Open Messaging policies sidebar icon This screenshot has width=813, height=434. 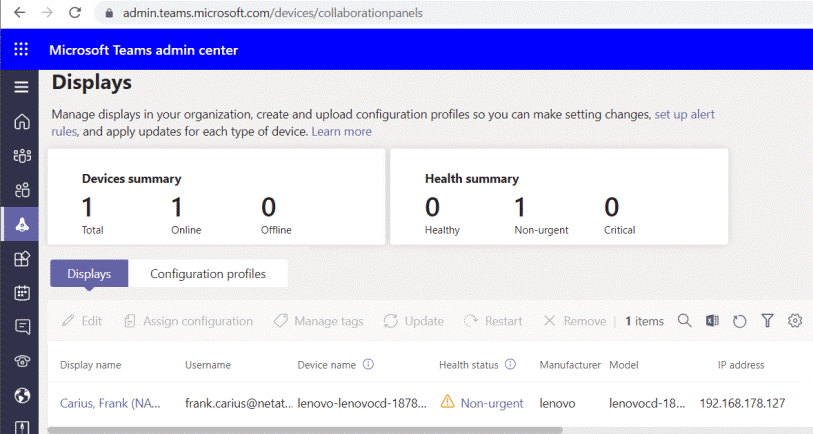coord(22,327)
